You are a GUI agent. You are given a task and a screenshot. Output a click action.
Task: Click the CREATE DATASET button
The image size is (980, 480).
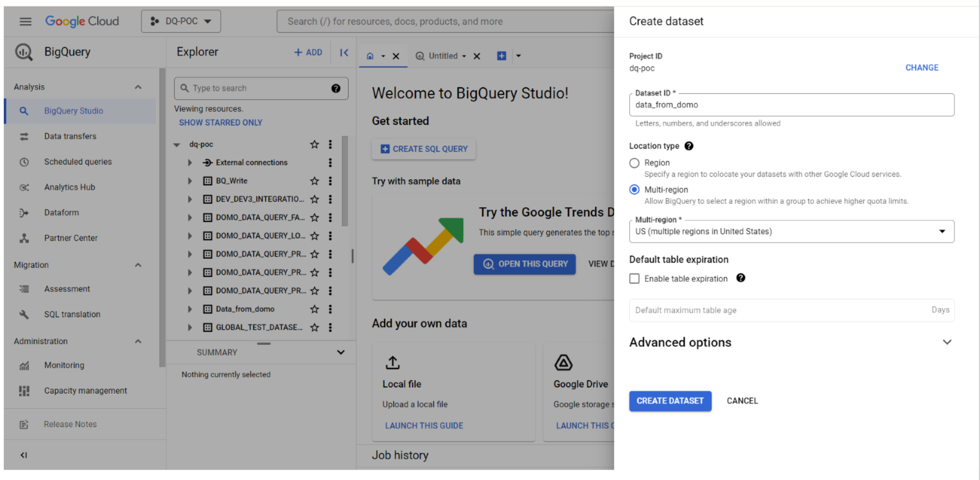click(x=670, y=401)
